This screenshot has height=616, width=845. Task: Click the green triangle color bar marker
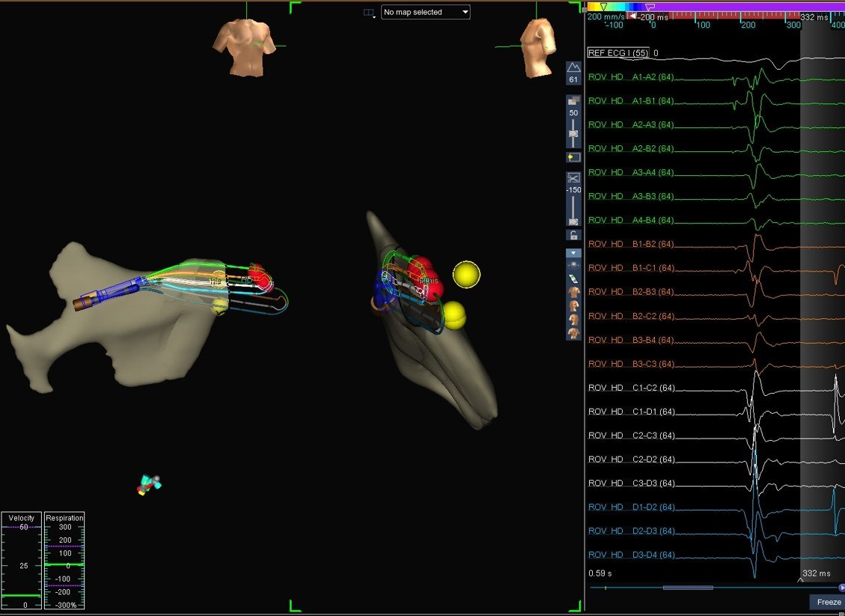(x=603, y=7)
